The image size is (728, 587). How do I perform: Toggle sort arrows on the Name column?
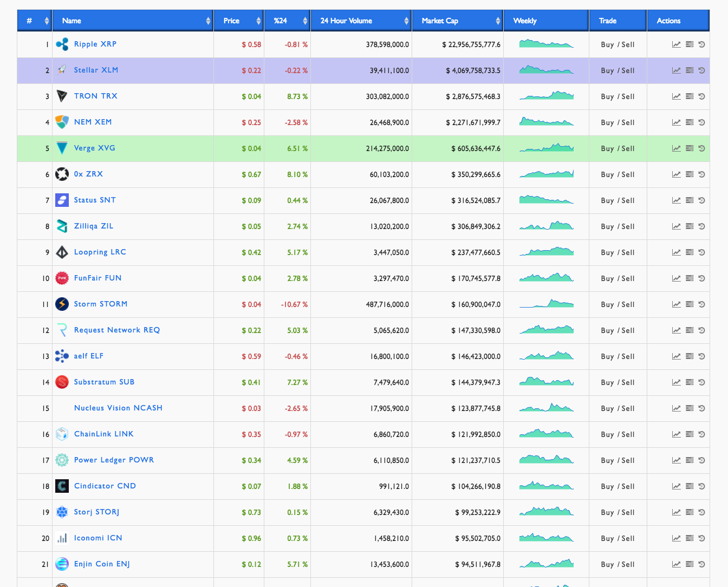[208, 21]
